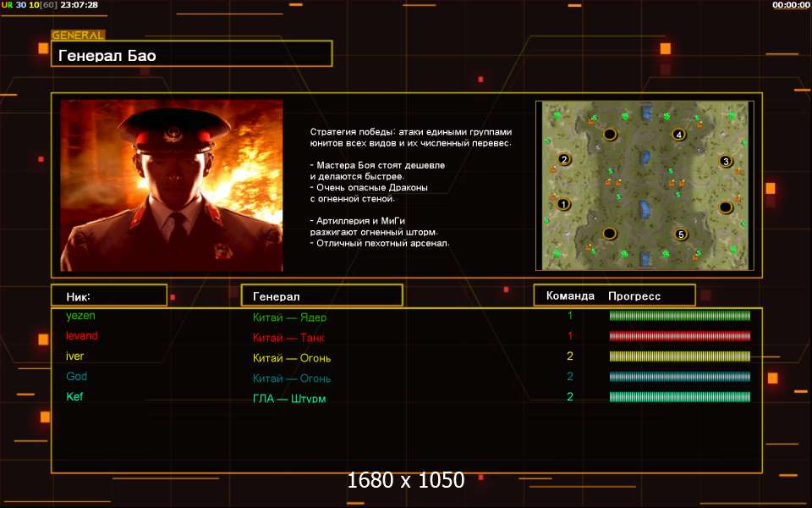Click 'Китай — Танк' general entry

point(288,338)
